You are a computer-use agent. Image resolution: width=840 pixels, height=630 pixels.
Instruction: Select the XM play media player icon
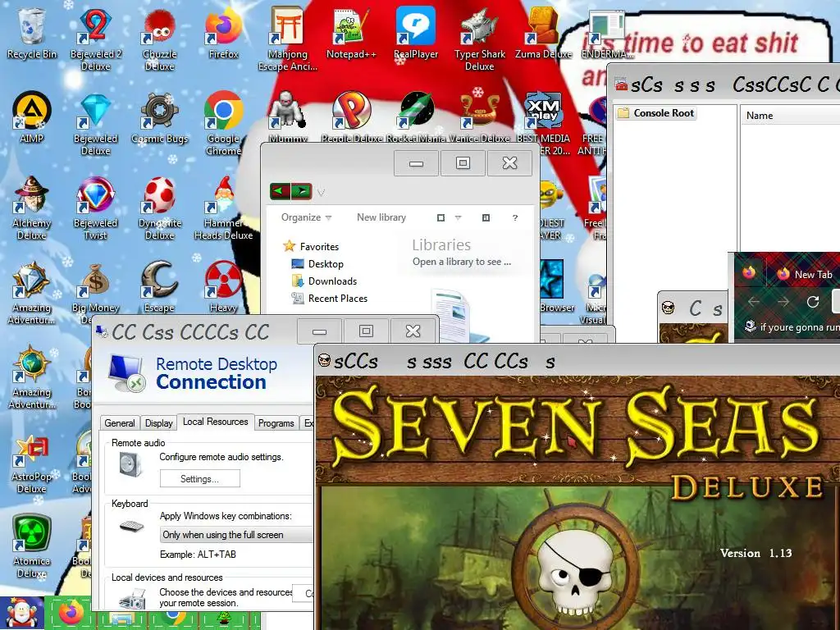pyautogui.click(x=543, y=123)
